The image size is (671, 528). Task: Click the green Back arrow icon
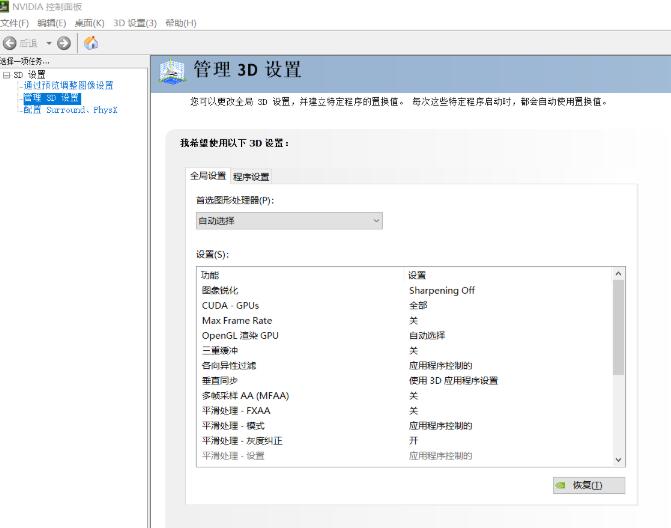pyautogui.click(x=10, y=43)
